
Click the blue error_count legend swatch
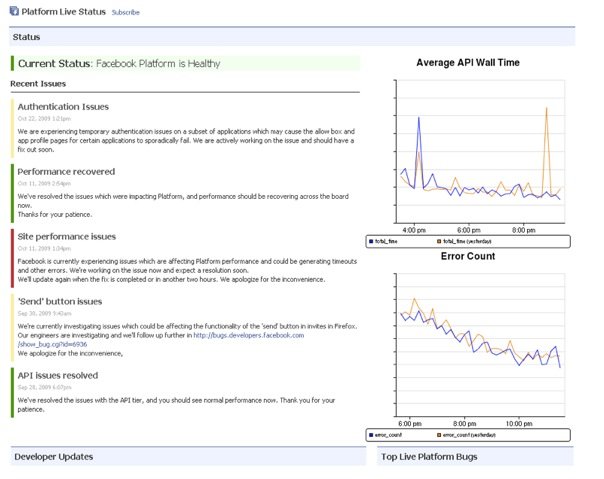tap(371, 435)
